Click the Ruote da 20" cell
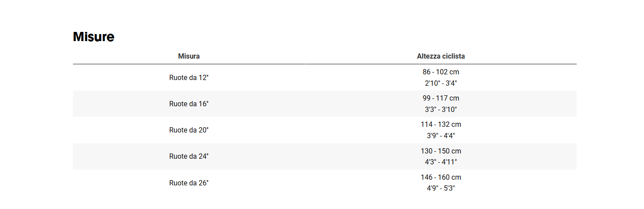 click(x=189, y=130)
